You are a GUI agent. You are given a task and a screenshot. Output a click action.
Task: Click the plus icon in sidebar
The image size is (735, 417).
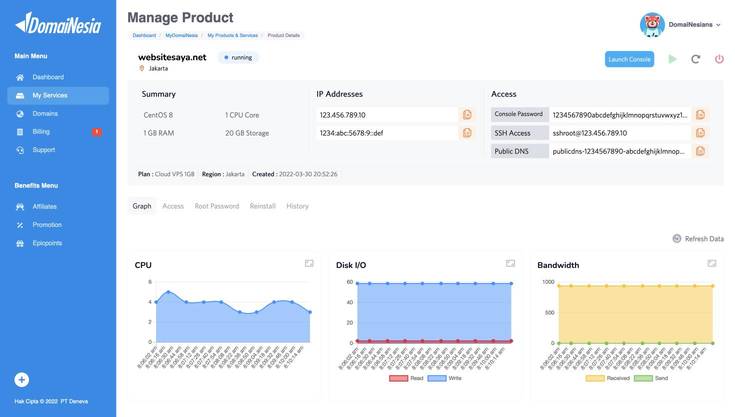22,379
